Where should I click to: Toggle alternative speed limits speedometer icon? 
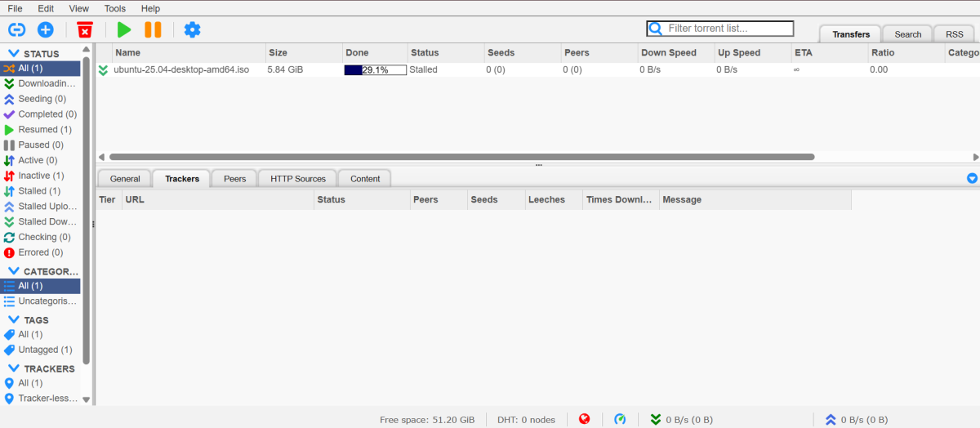[x=620, y=419]
